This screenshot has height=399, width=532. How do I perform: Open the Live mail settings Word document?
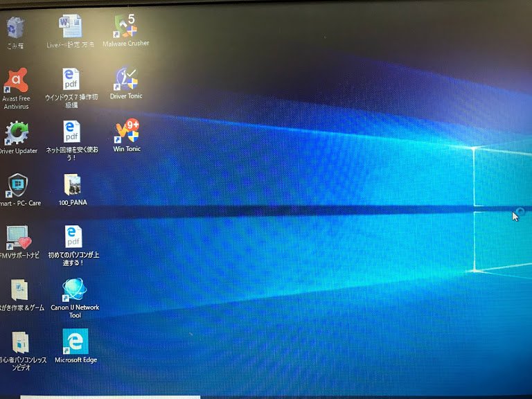70,26
